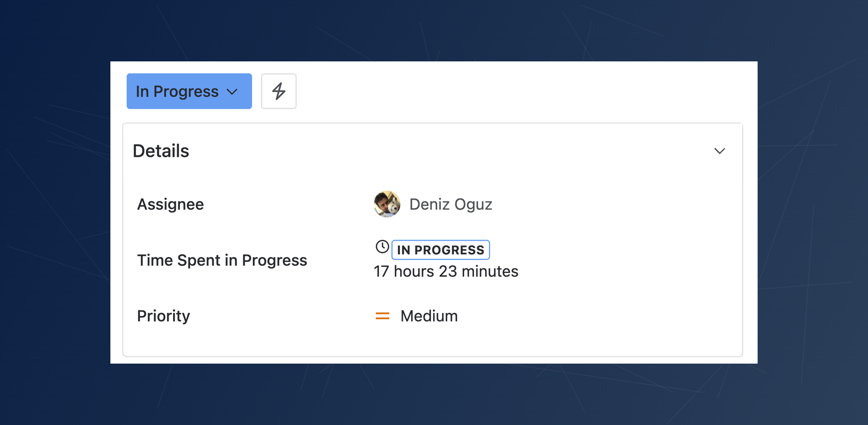Click the Assignee field label
Viewport: 868px width, 425px height.
[x=170, y=204]
